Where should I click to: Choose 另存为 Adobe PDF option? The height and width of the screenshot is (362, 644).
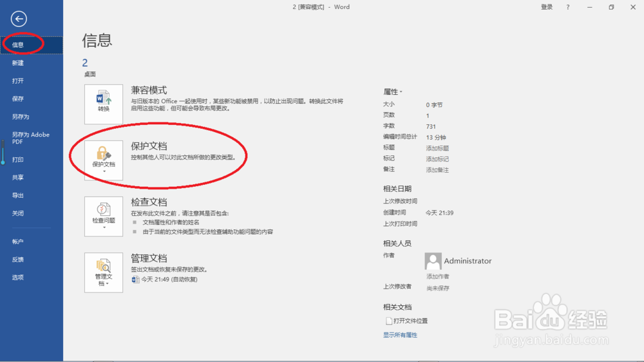pos(32,138)
